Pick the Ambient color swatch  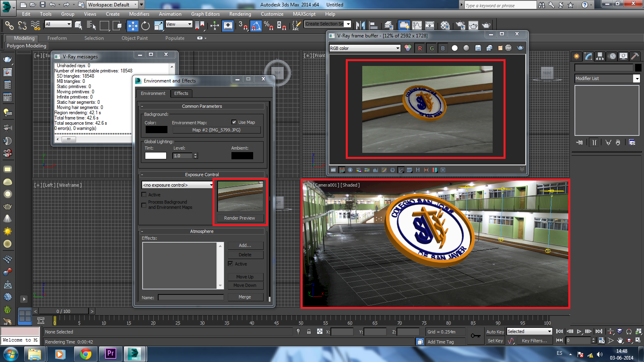[x=242, y=156]
